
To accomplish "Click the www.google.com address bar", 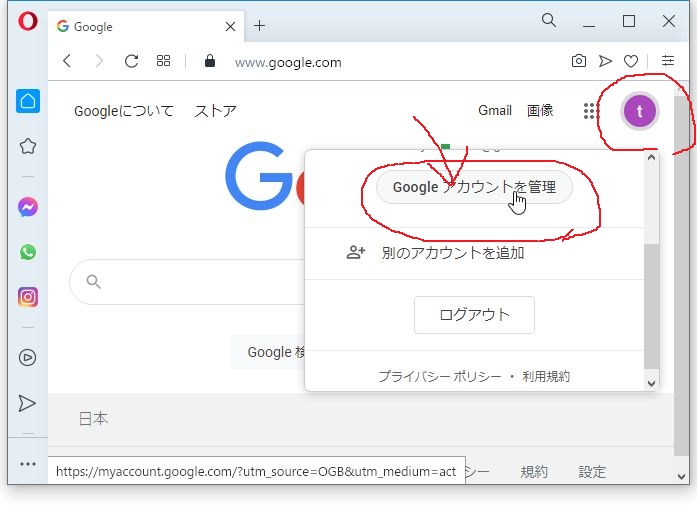I will (x=288, y=62).
